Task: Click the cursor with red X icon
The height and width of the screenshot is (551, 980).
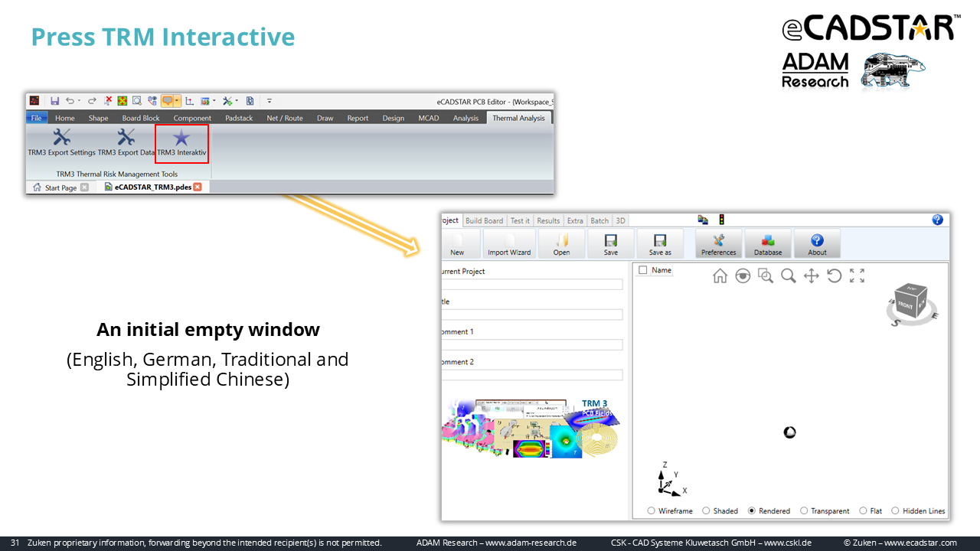Action: click(x=108, y=100)
